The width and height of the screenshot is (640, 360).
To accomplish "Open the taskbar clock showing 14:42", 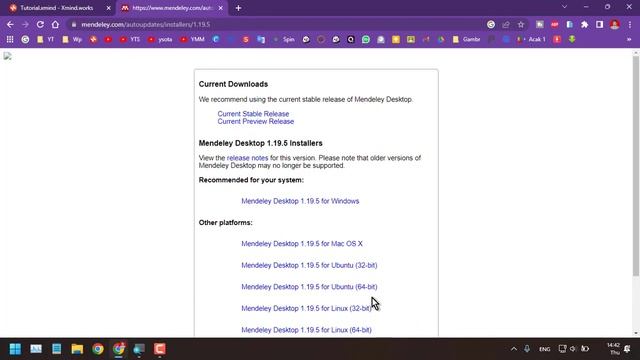I will click(613, 349).
